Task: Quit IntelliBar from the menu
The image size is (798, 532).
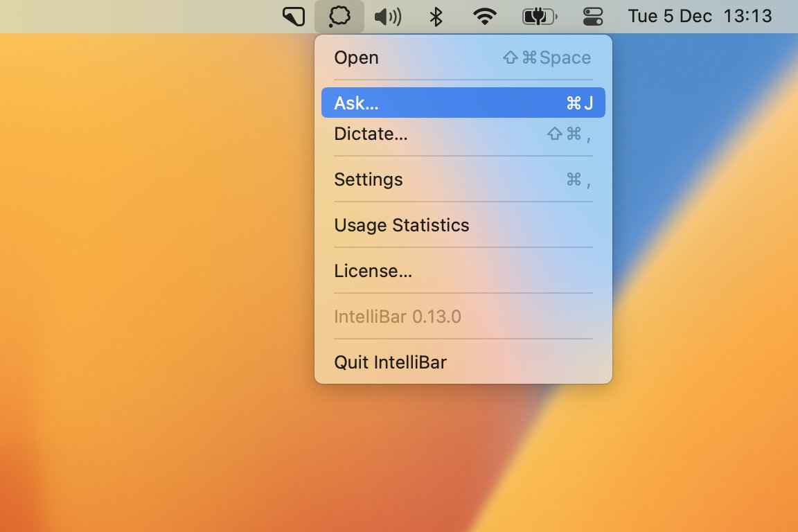Action: coord(463,362)
